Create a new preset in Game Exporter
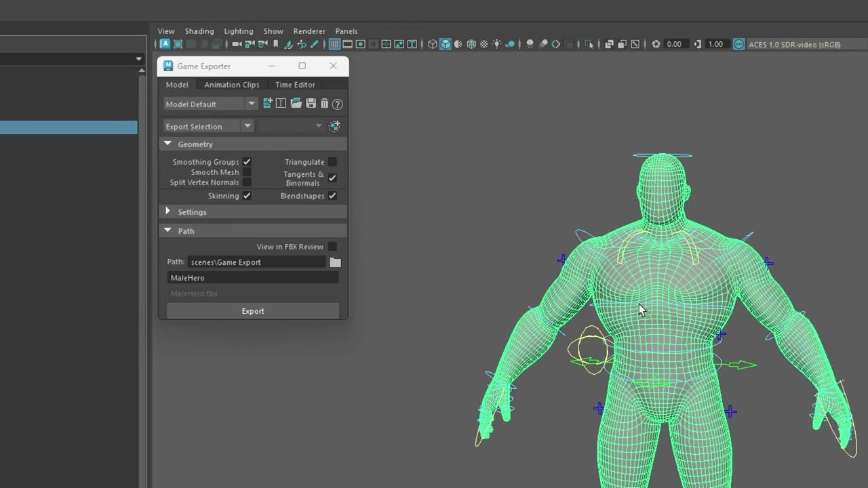868x488 pixels. tap(268, 103)
